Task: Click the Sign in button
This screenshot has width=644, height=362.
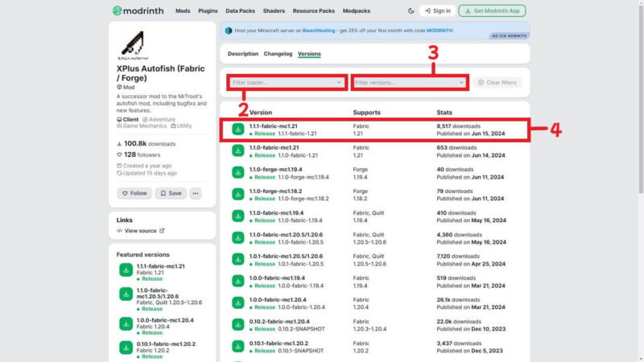Action: pos(437,11)
